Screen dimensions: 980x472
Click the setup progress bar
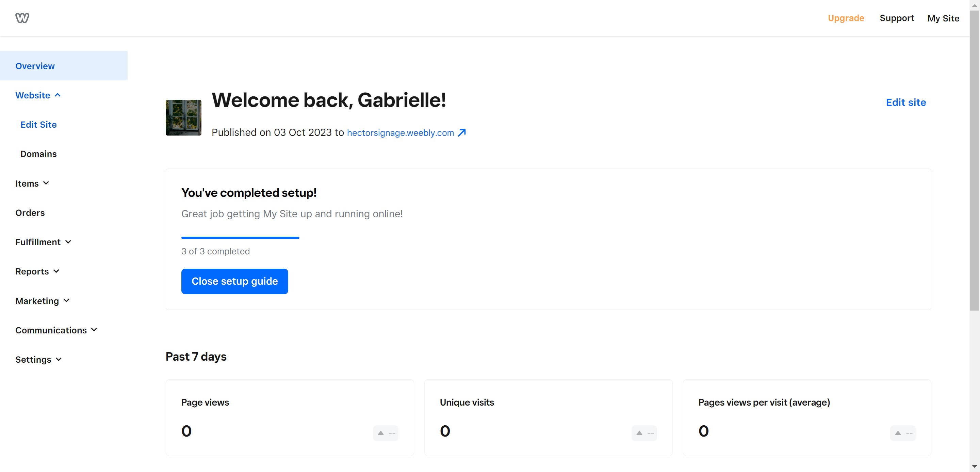click(240, 238)
